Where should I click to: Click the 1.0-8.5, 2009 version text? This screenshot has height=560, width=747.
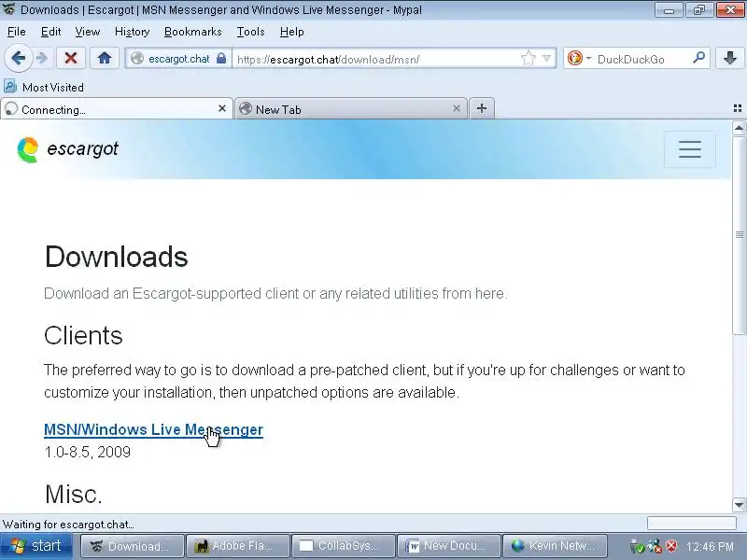tap(87, 452)
